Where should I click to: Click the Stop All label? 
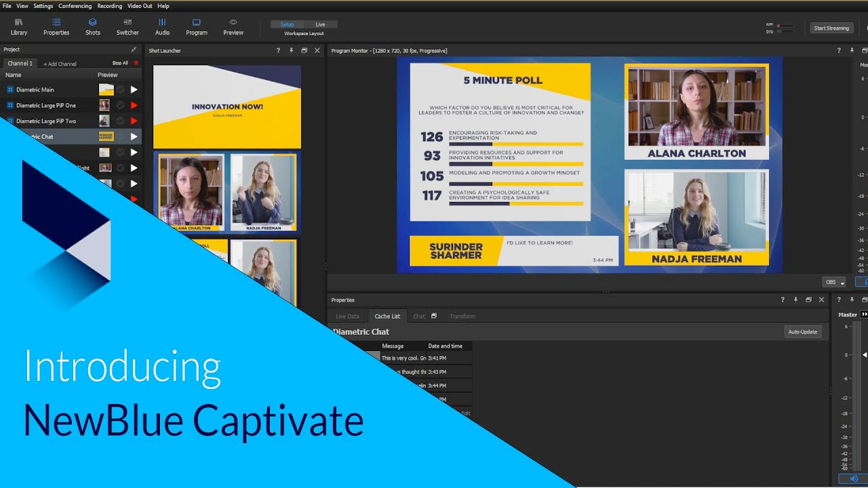[120, 63]
